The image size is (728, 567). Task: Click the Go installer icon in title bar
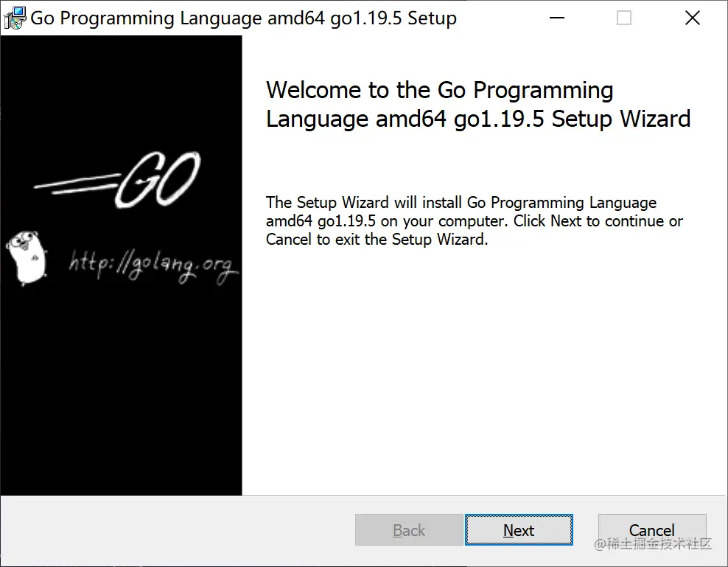tap(13, 17)
